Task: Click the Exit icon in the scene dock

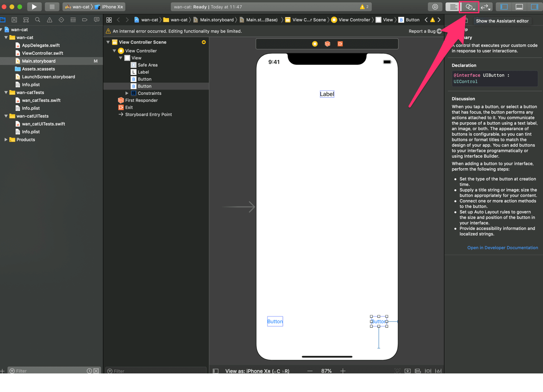Action: pos(340,44)
